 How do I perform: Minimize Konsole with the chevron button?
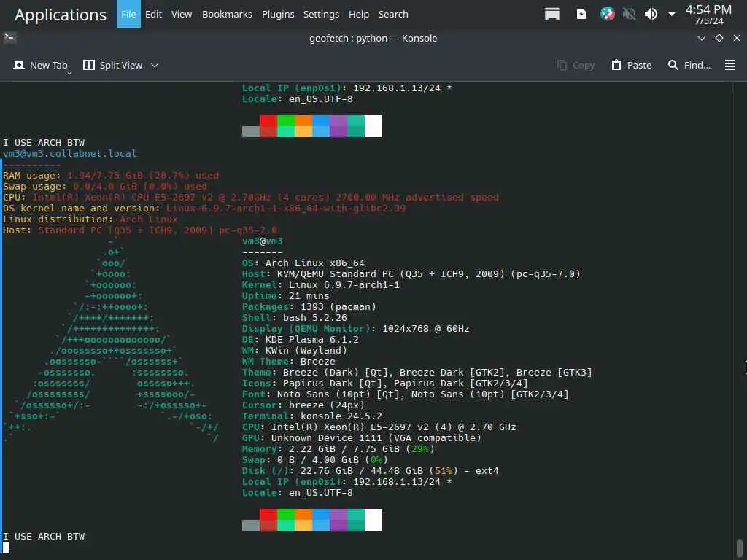click(x=701, y=38)
